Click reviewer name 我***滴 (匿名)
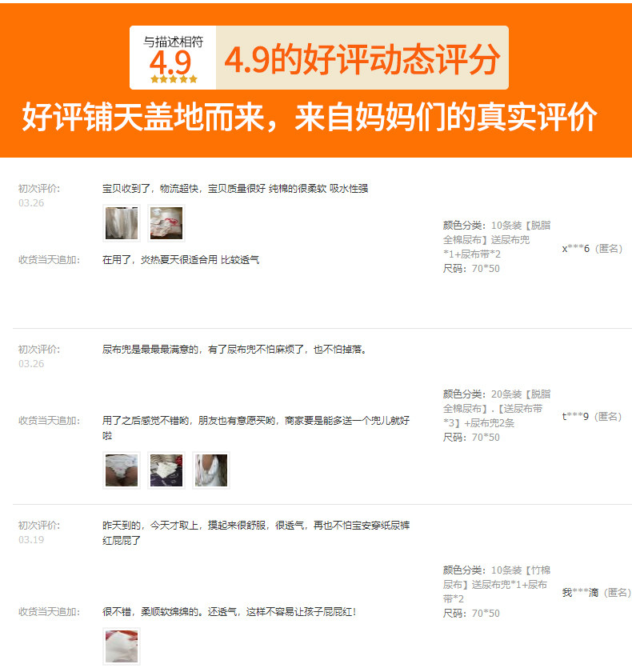The height and width of the screenshot is (672, 632). [597, 592]
